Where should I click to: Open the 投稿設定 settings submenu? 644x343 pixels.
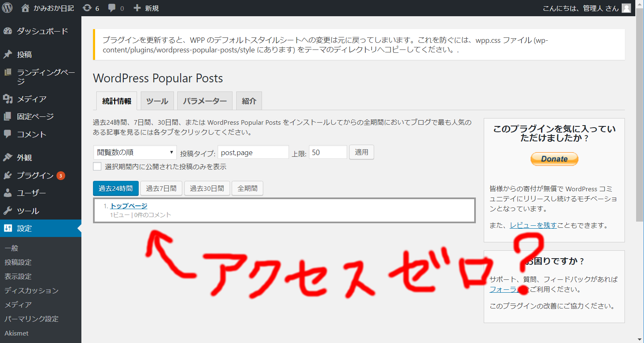(18, 262)
